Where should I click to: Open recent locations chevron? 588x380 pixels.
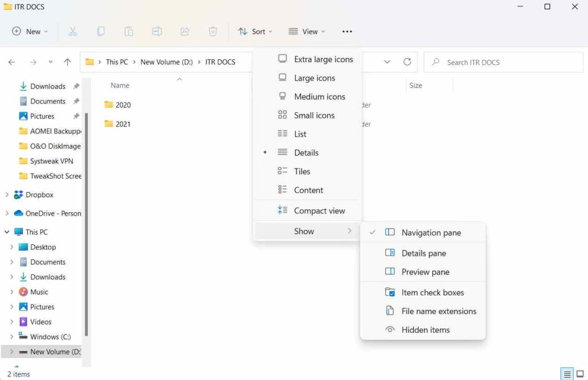tap(51, 62)
